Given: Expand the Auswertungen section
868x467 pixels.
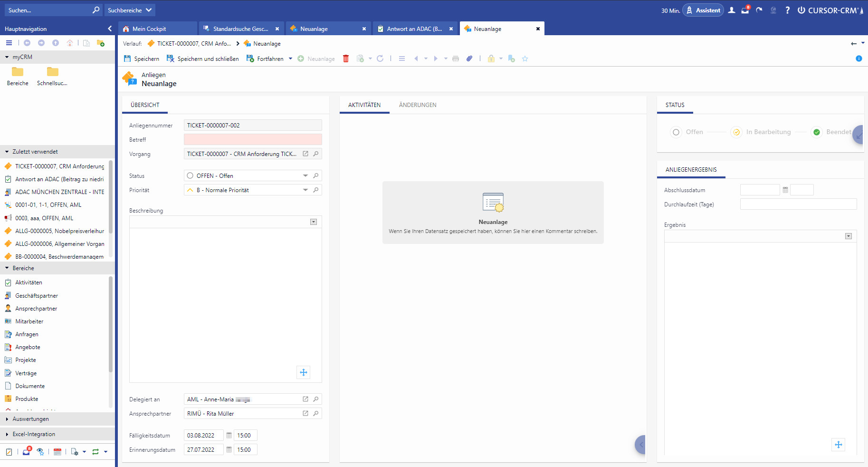Looking at the screenshot, I should [30, 419].
